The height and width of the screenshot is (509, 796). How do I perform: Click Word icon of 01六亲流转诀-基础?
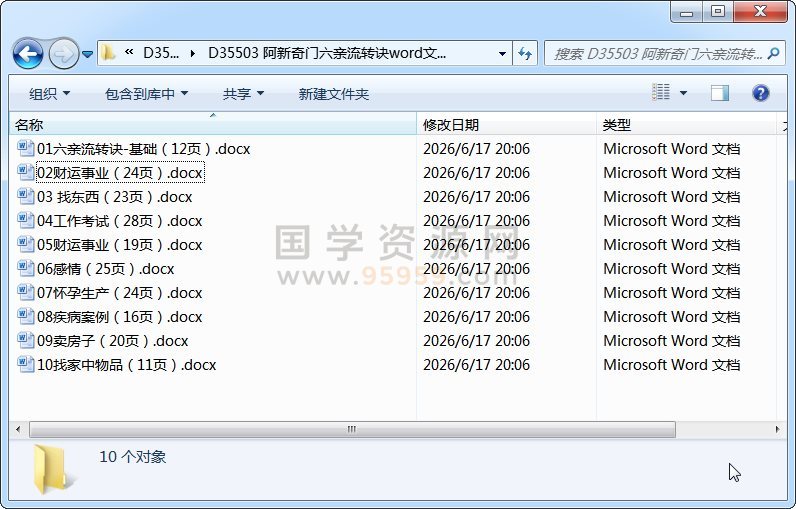point(25,148)
